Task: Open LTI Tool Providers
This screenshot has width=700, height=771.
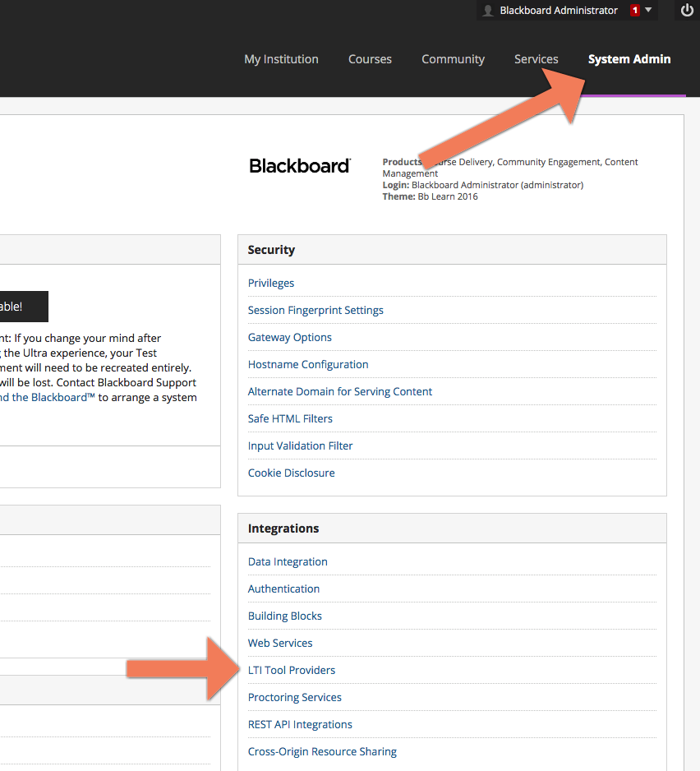Action: (292, 670)
